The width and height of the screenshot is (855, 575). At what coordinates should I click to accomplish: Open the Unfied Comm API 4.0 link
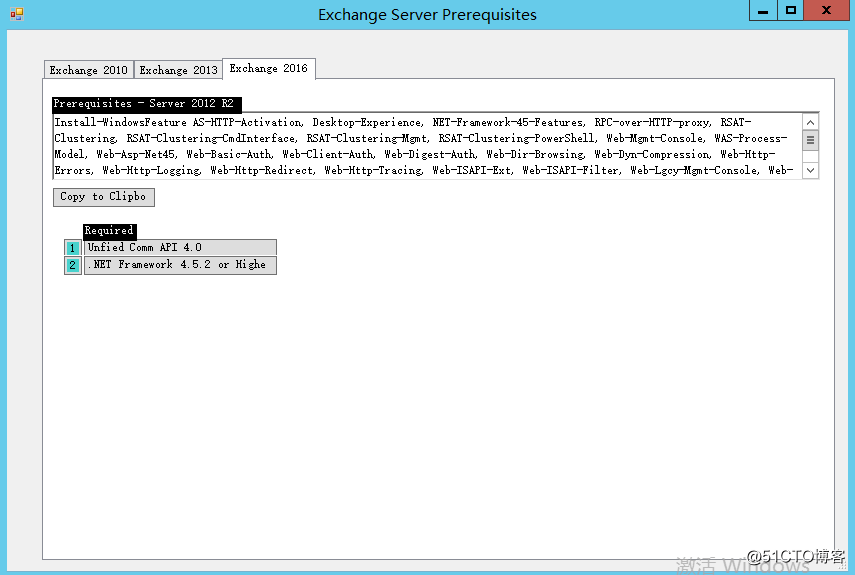[x=180, y=247]
